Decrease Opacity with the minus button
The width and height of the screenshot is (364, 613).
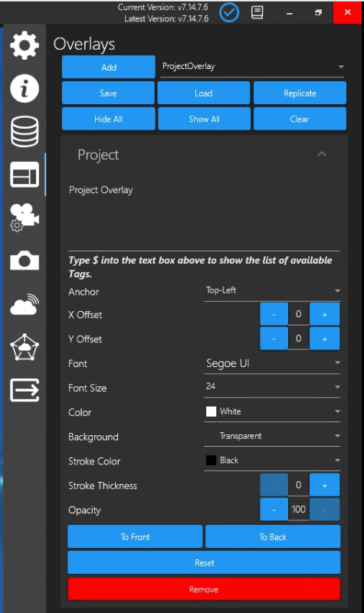coord(274,510)
